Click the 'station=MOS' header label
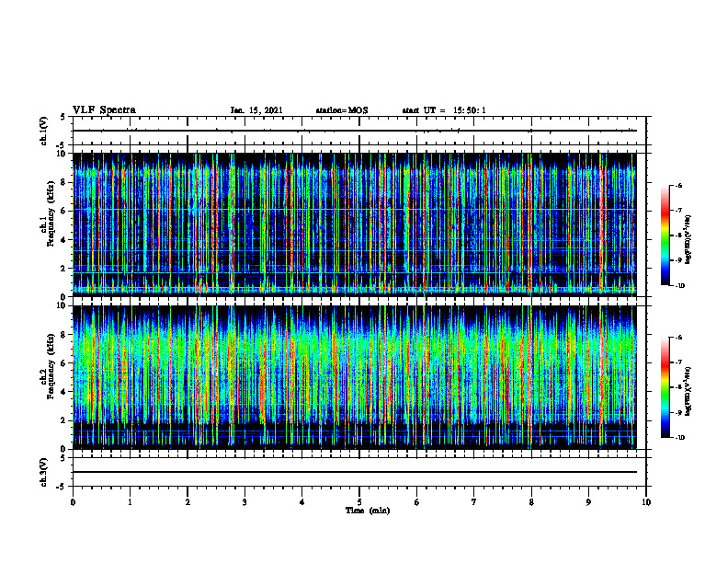This screenshot has width=728, height=563. [342, 110]
